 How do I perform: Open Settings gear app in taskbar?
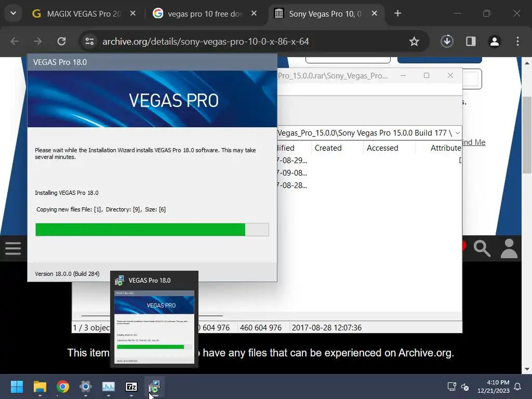click(86, 387)
